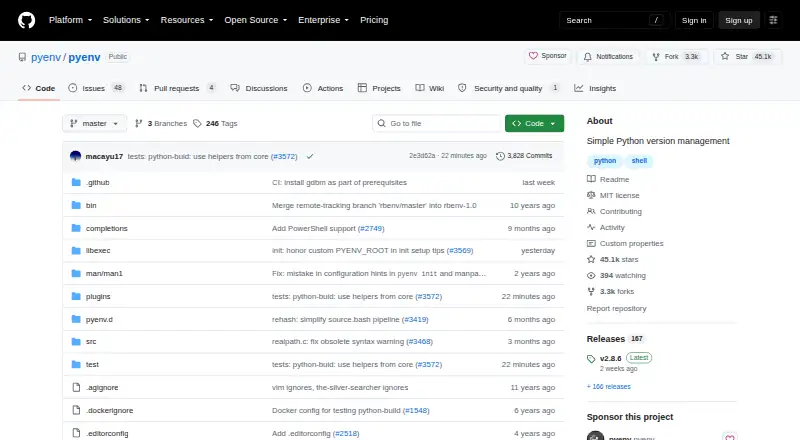800x440 pixels.
Task: Open the Discussions tab
Action: coord(259,88)
